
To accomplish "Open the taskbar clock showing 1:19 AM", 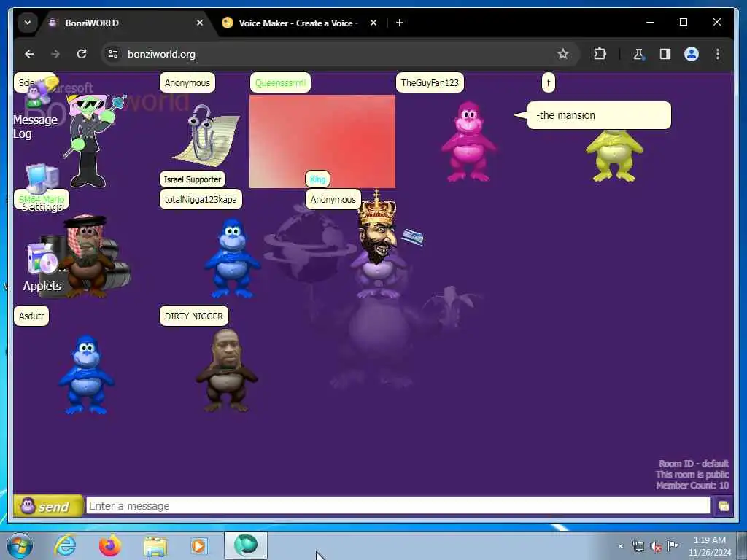I will click(x=709, y=546).
